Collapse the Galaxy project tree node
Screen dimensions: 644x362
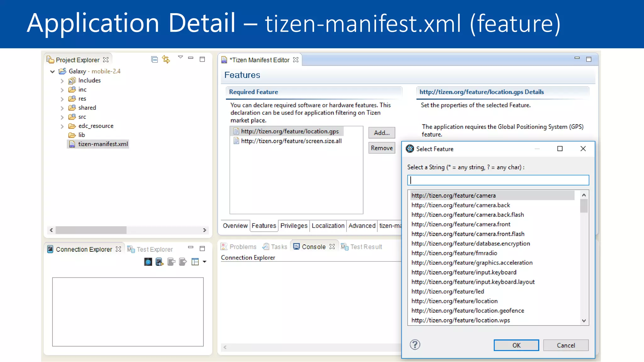click(x=53, y=72)
